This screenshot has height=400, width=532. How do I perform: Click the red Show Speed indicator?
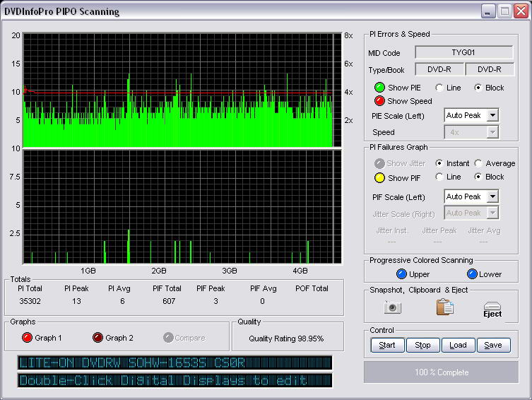pos(379,101)
